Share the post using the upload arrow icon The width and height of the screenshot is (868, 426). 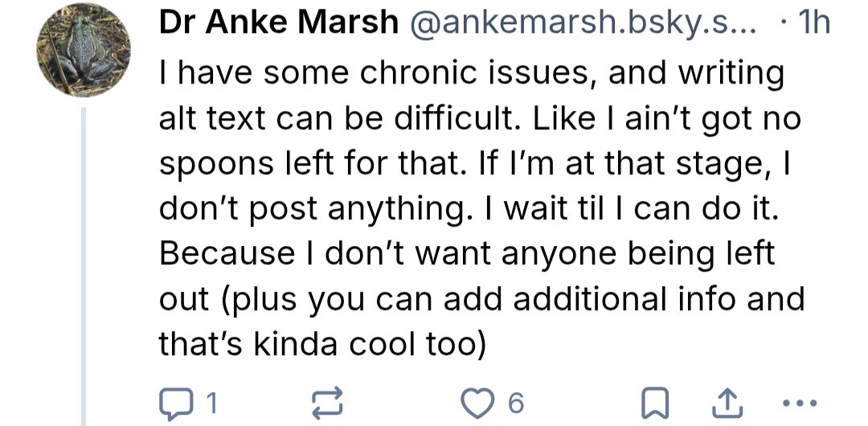point(727,399)
